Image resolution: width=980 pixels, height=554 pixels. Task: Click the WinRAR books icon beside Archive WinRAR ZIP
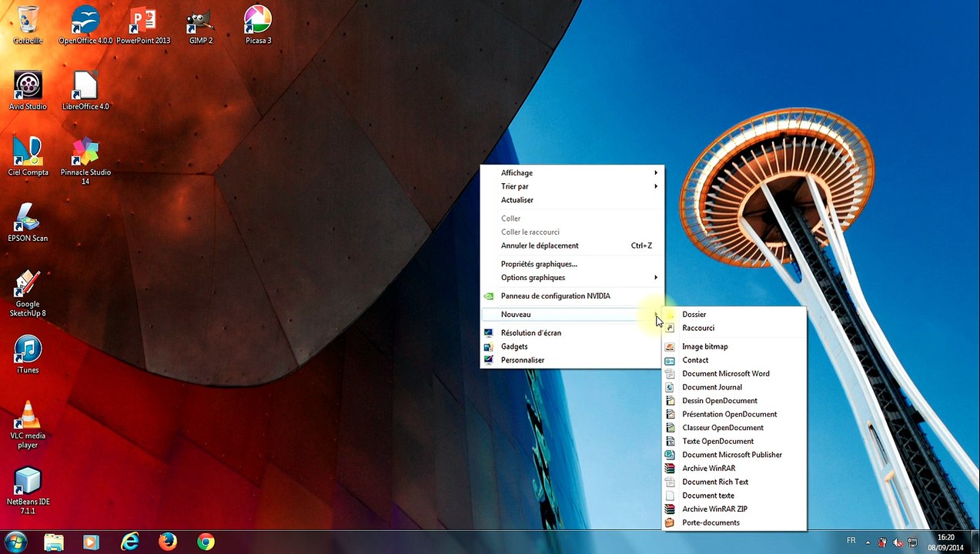(x=670, y=509)
